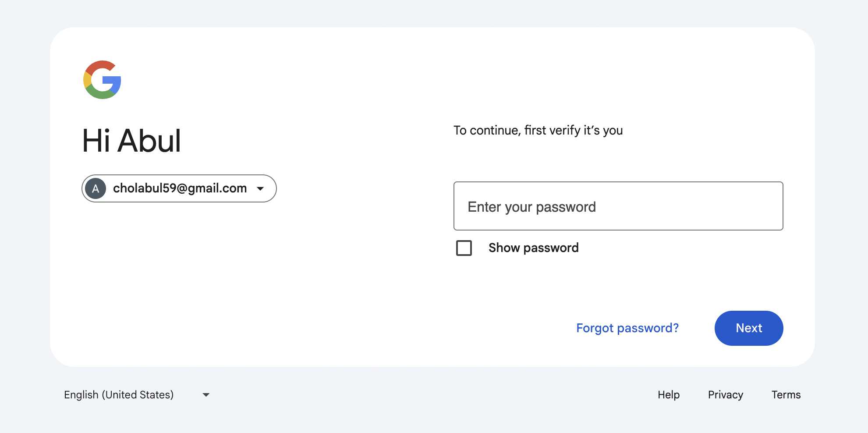Open the Privacy footer link
Screen dimensions: 868x433
click(725, 395)
